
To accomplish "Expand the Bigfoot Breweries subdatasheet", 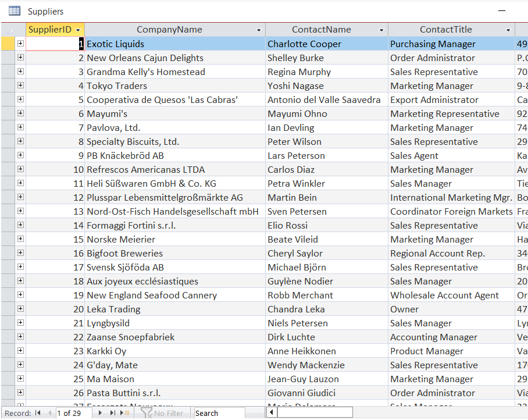I will pyautogui.click(x=20, y=253).
